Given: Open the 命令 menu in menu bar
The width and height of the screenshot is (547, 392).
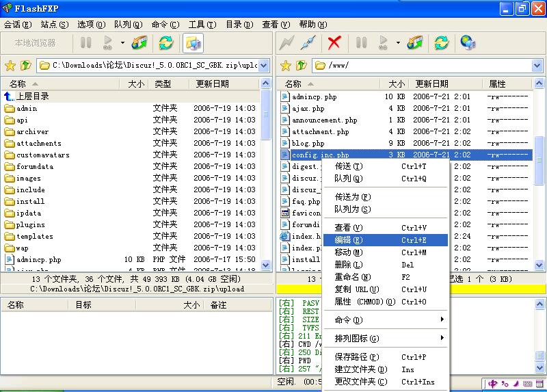Looking at the screenshot, I should click(x=165, y=25).
